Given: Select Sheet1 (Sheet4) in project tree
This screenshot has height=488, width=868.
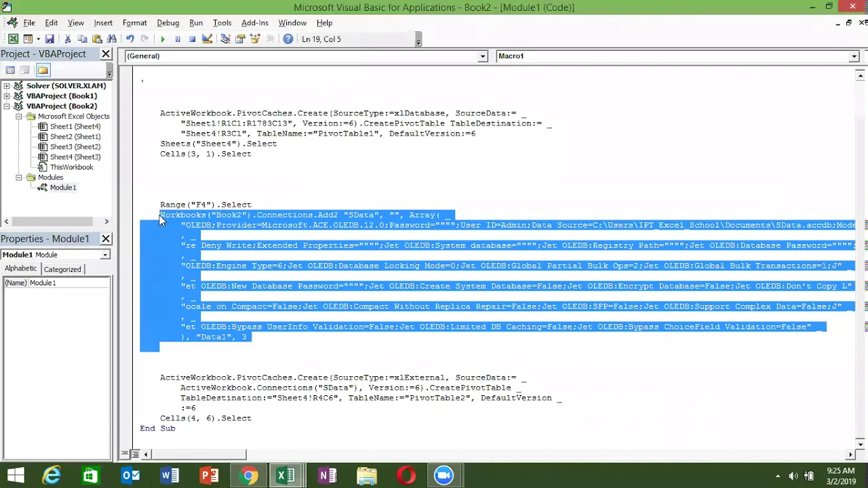Looking at the screenshot, I should point(75,127).
